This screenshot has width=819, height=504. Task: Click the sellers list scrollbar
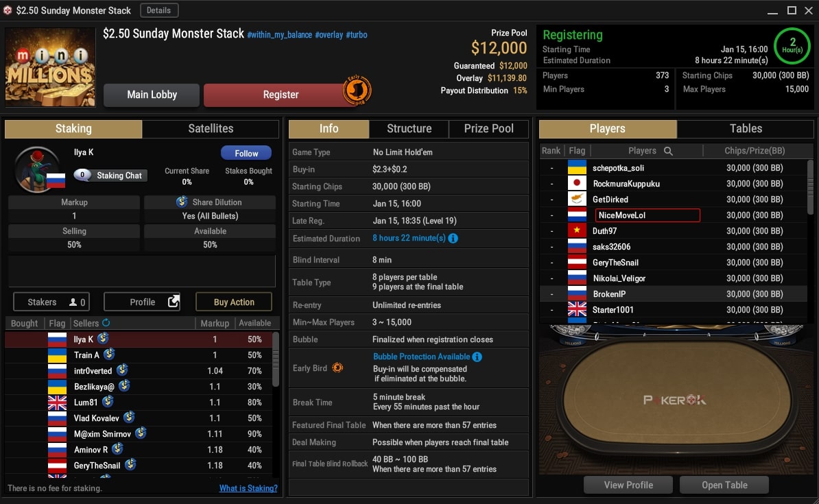pos(275,359)
